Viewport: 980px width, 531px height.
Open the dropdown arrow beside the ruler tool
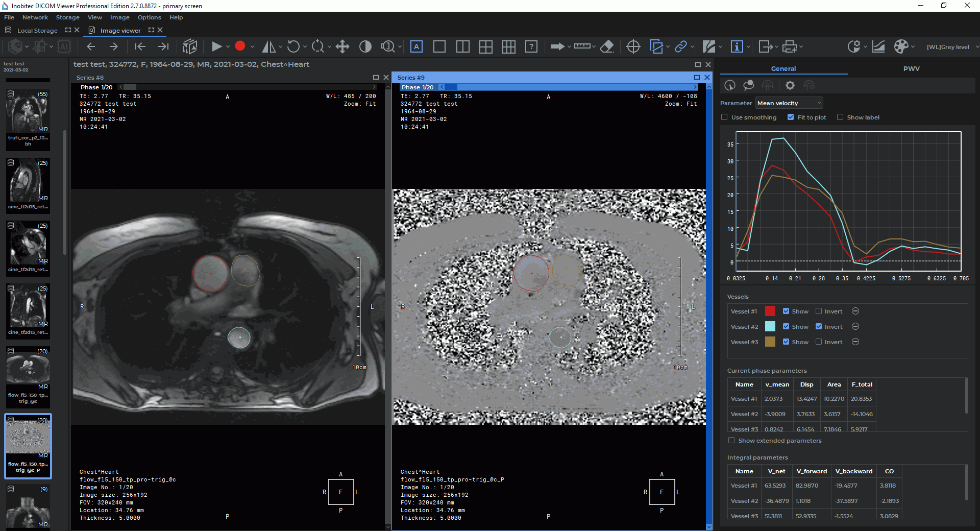(594, 47)
